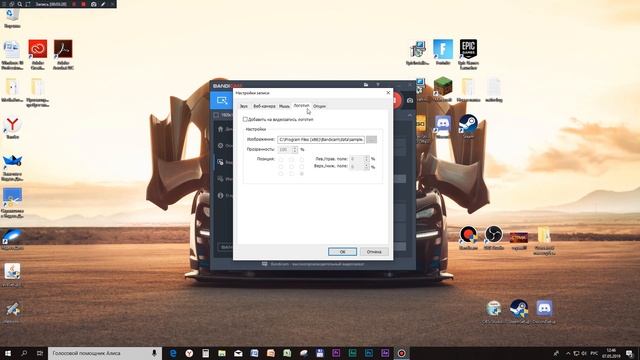
Task: Open the Minecraft desktop shortcut
Action: 443,89
